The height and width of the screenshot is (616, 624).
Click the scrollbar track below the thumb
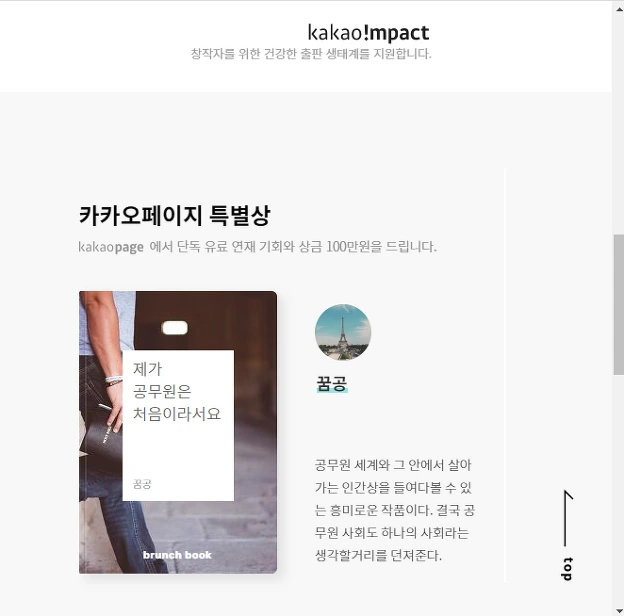[619, 489]
